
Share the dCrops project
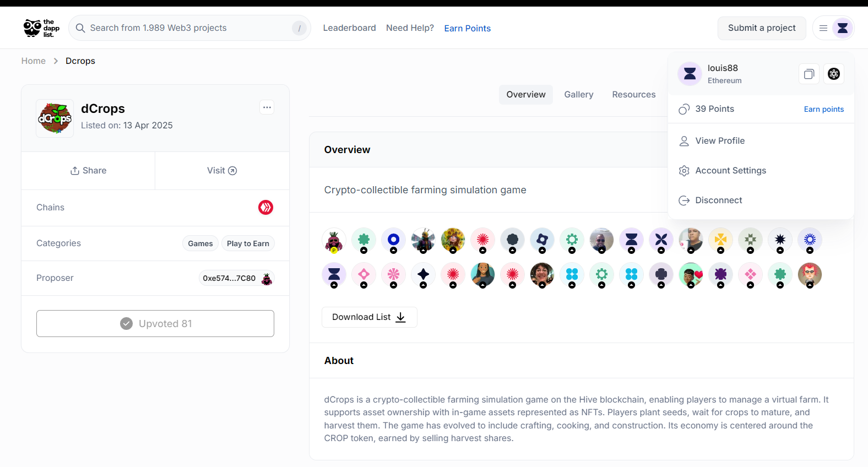88,171
